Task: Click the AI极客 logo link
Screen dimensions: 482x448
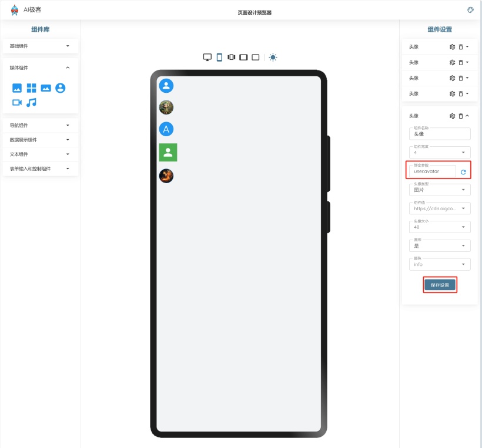Action: [x=26, y=10]
